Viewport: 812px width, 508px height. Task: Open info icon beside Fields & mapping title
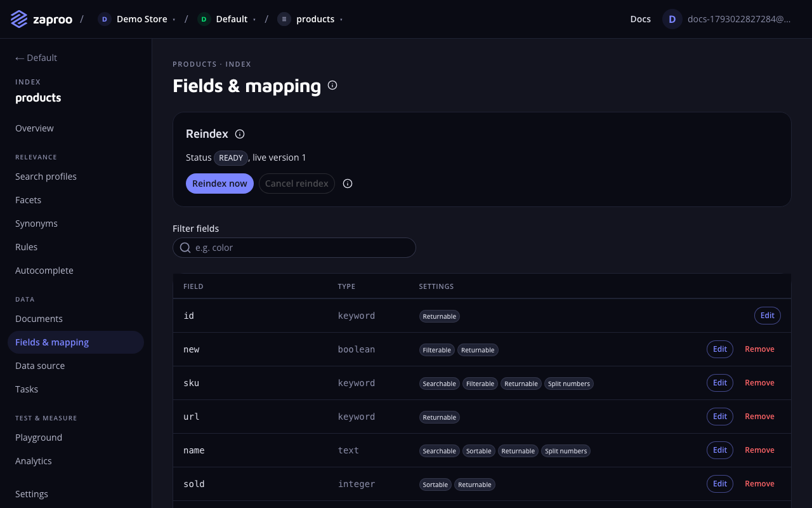pyautogui.click(x=332, y=85)
